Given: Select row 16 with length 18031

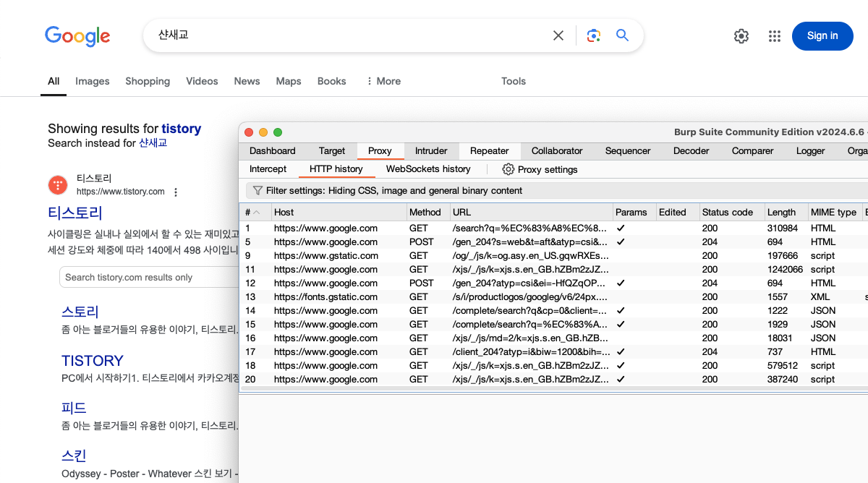Looking at the screenshot, I should [x=553, y=338].
